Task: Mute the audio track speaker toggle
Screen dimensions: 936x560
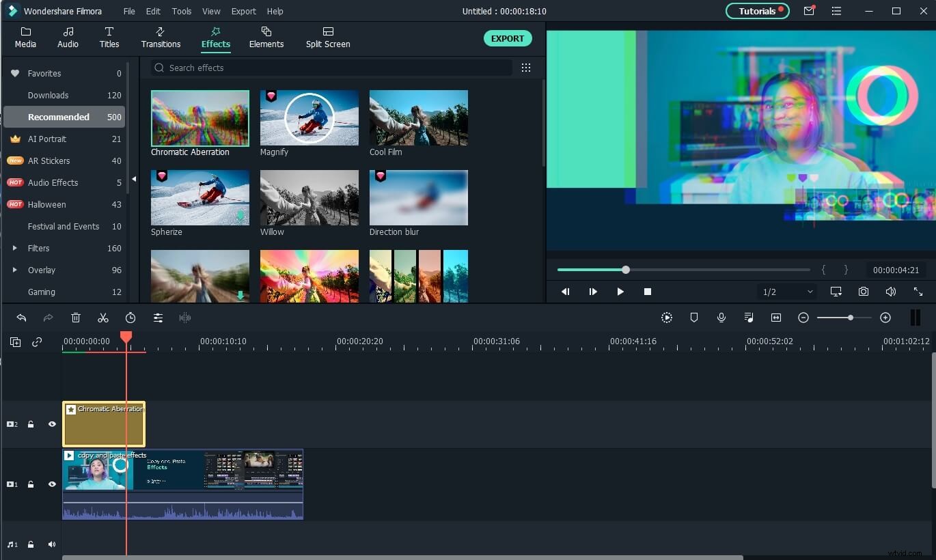Action: tap(51, 544)
